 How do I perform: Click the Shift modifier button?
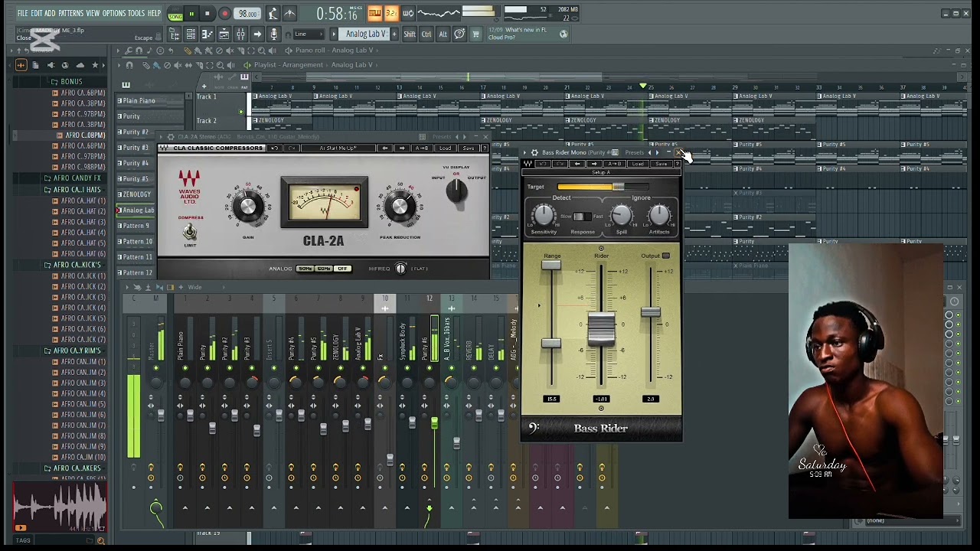[410, 34]
